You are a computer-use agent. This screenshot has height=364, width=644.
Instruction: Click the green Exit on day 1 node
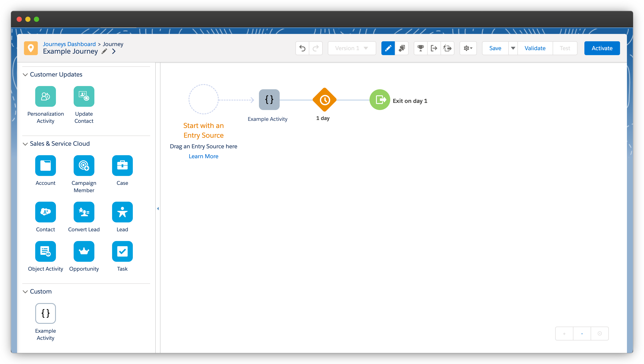click(x=380, y=100)
